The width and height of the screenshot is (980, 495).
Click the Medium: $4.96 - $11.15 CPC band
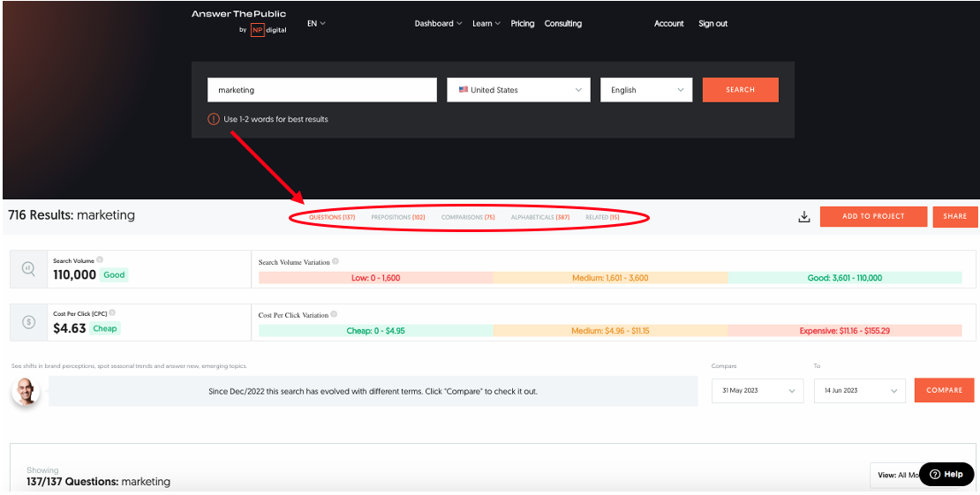[x=610, y=331]
